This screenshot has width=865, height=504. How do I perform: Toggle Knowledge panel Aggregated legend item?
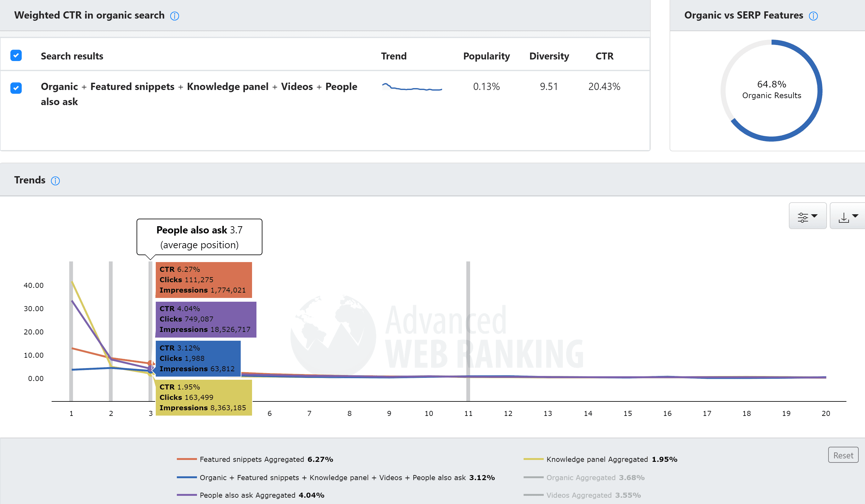click(x=600, y=459)
